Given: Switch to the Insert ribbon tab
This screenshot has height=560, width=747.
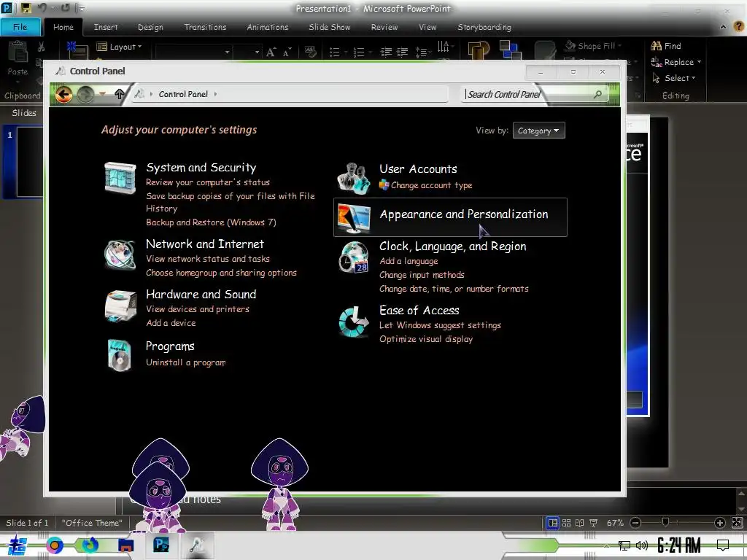Looking at the screenshot, I should 106,27.
